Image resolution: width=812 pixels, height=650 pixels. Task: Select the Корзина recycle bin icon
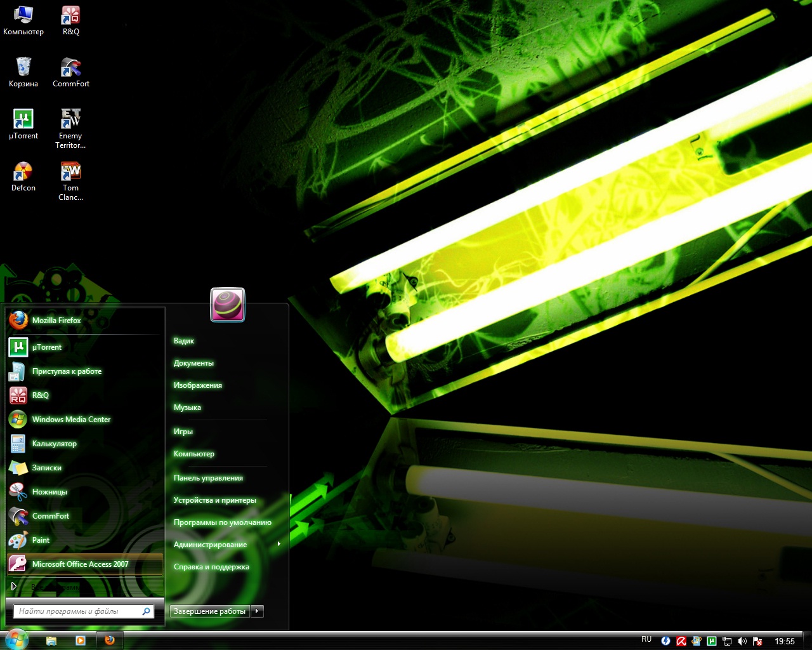point(23,72)
